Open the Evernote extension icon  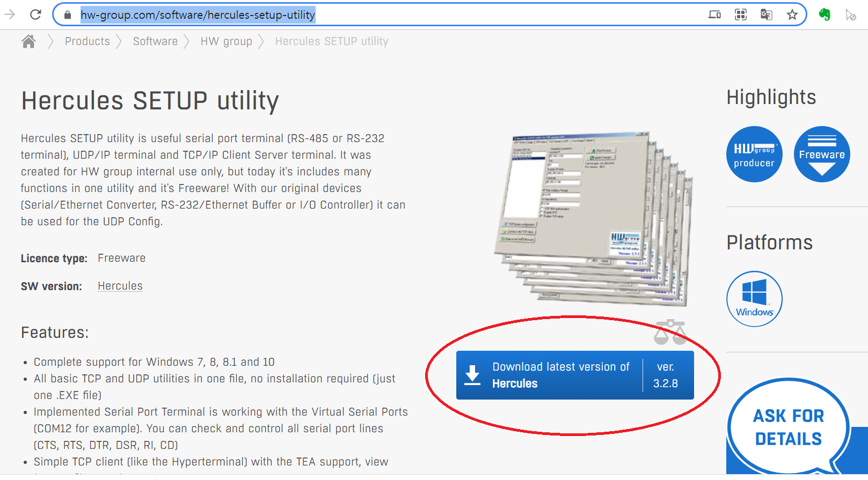(x=825, y=14)
